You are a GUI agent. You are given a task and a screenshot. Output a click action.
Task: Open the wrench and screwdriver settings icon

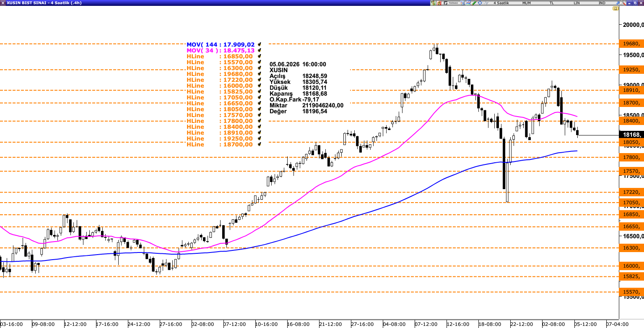pos(623,3)
